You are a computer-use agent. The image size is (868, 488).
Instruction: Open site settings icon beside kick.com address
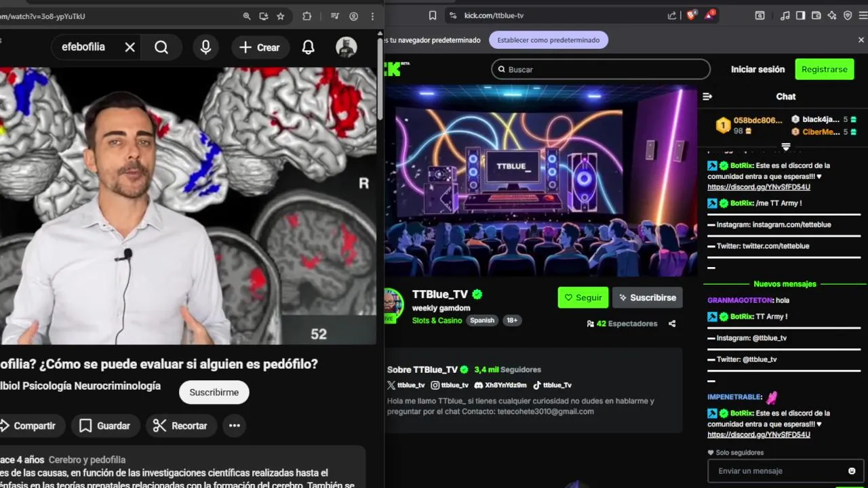(x=452, y=16)
